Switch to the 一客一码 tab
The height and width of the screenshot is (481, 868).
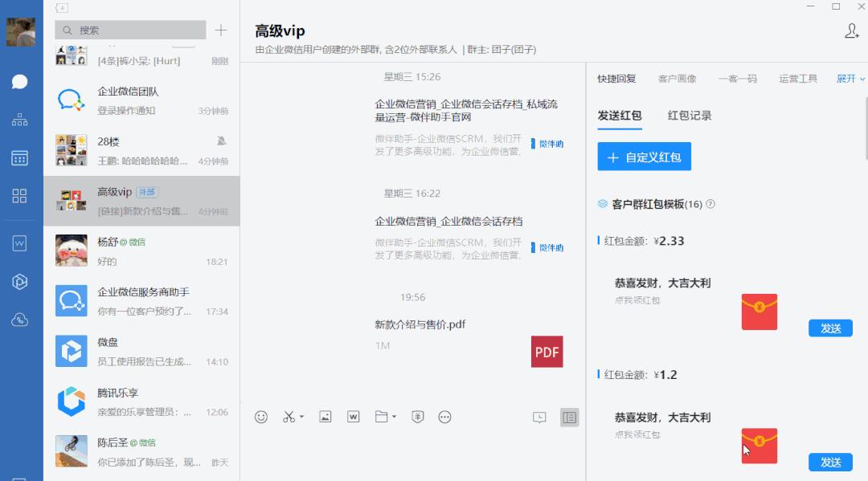(x=737, y=79)
